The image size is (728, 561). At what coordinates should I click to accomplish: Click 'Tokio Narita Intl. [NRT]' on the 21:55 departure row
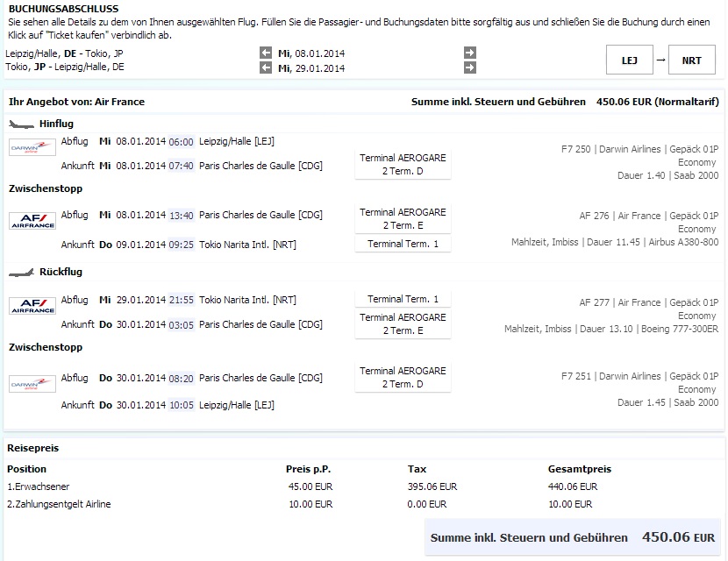coord(247,300)
